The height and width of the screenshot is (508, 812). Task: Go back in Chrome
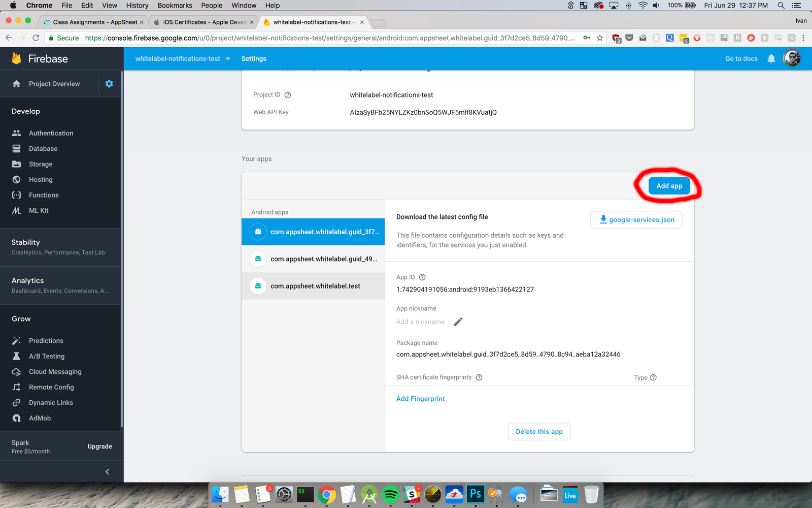click(9, 38)
